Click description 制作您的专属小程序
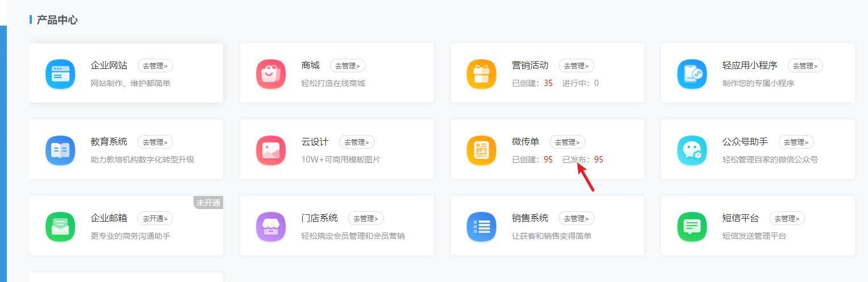868x282 pixels. pos(759,83)
